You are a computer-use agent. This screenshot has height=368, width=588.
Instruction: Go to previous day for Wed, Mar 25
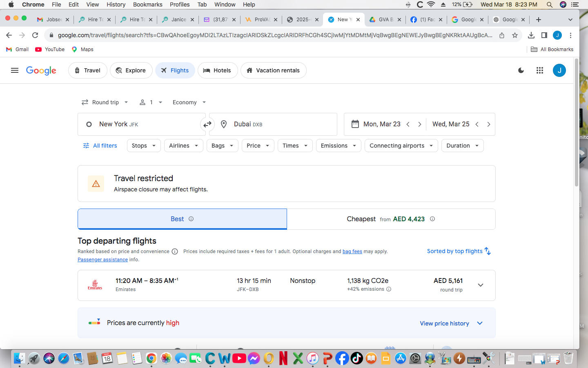[x=477, y=124]
